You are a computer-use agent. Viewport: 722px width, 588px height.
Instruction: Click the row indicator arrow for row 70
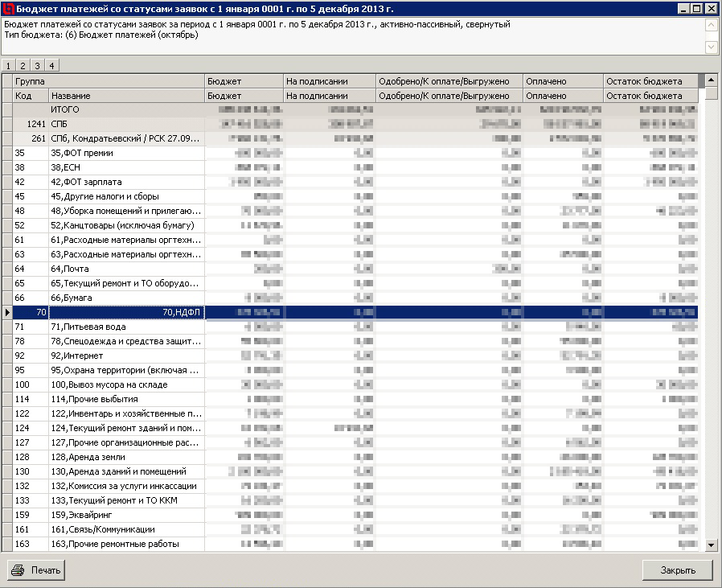coord(7,312)
